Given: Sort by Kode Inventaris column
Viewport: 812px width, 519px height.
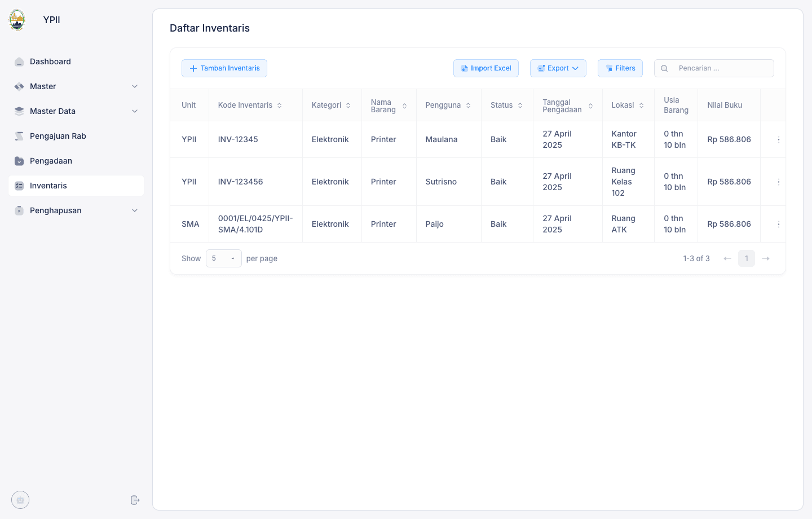Looking at the screenshot, I should point(279,105).
